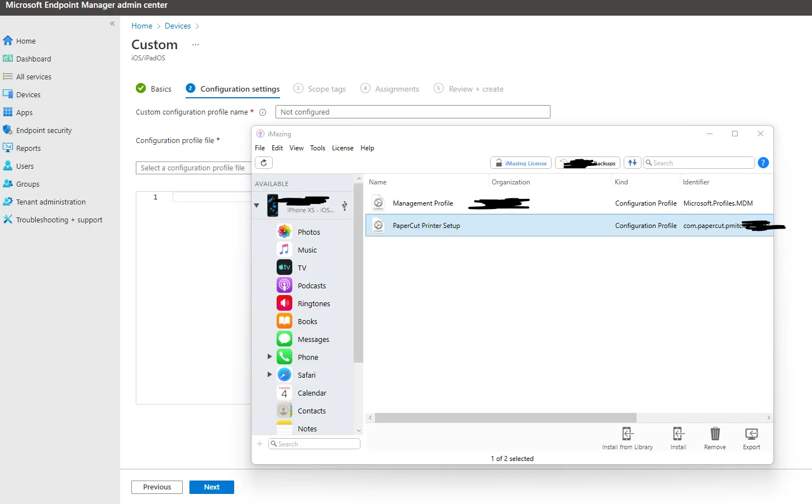Collapse the iPhone XS device tree

257,206
